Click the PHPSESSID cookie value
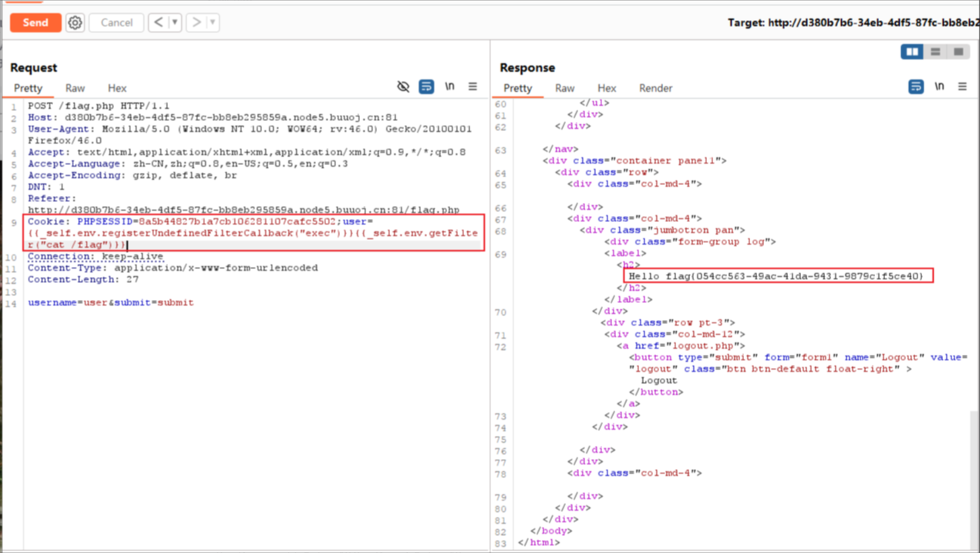This screenshot has height=553, width=980. click(237, 221)
